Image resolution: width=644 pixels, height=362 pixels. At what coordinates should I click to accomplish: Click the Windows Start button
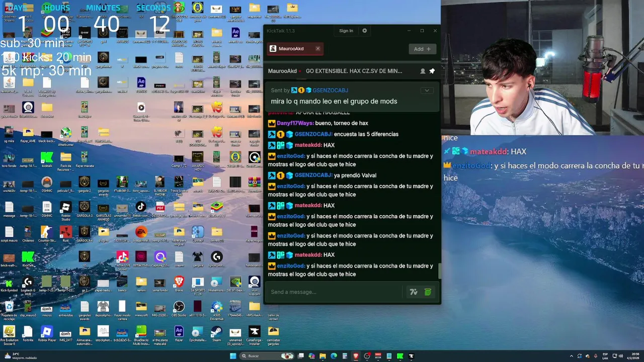click(x=233, y=356)
